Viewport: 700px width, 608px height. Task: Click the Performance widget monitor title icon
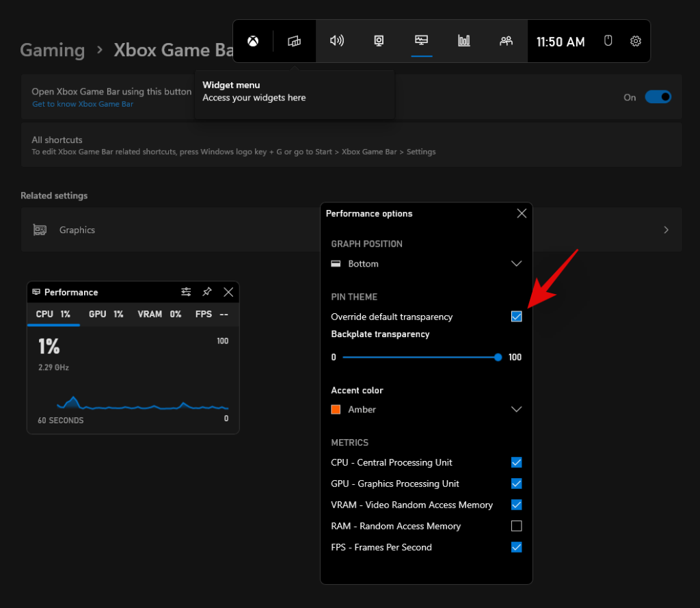coord(36,292)
